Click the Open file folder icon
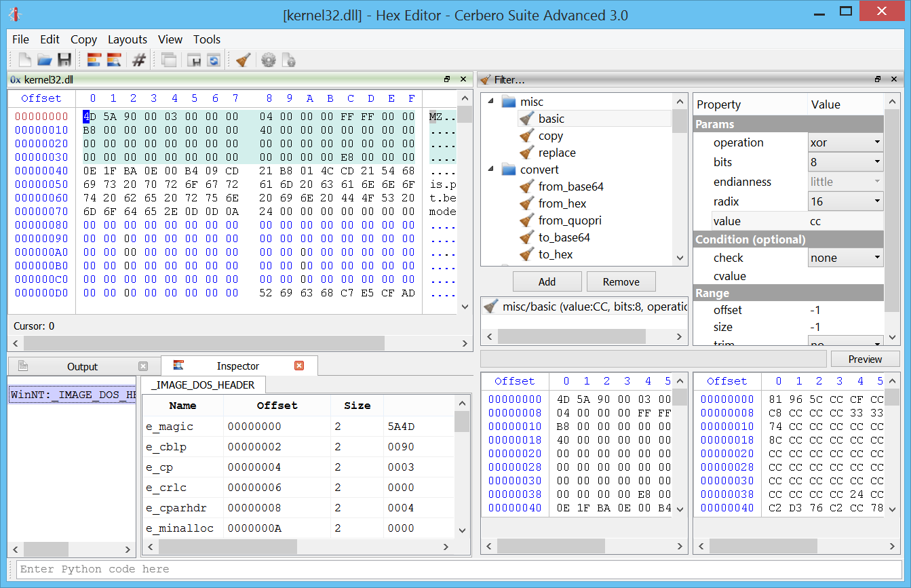The height and width of the screenshot is (588, 911). point(45,60)
